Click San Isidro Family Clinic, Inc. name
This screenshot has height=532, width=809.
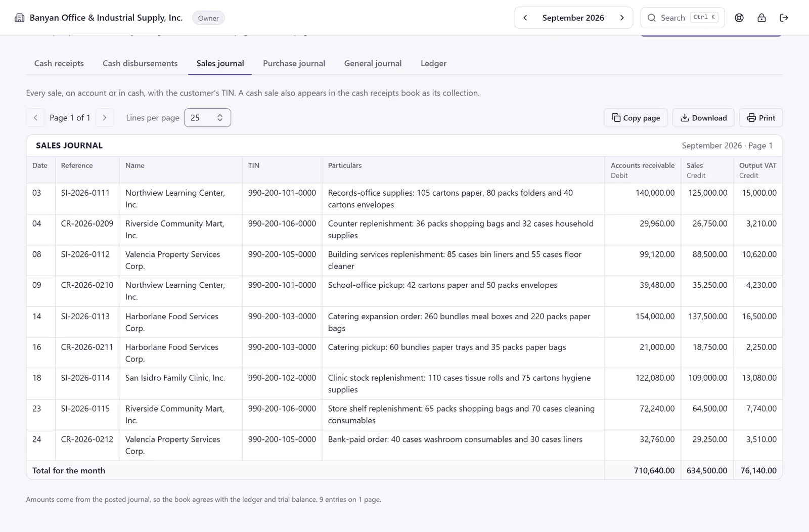[175, 378]
